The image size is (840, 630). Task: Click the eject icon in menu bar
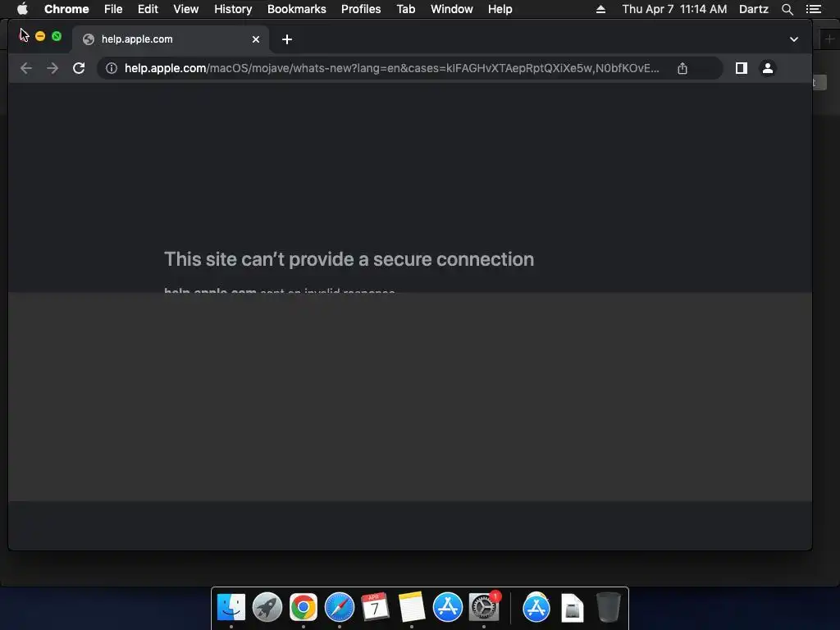(600, 9)
